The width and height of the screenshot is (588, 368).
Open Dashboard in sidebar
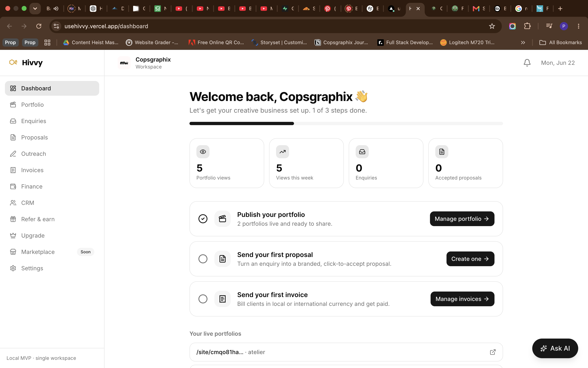pyautogui.click(x=52, y=88)
